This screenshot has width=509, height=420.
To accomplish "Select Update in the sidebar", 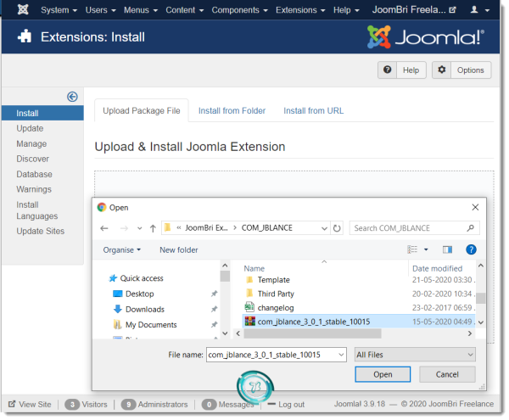I will [x=30, y=128].
